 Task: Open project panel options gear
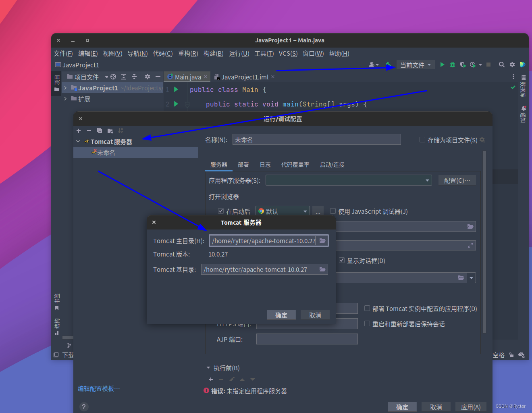(x=148, y=77)
